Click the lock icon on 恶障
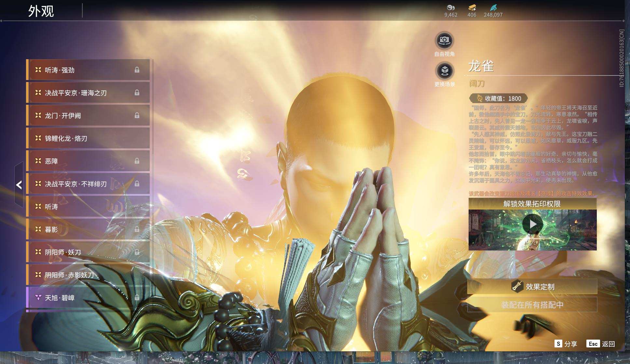Viewport: 630px width, 364px height. 137,161
